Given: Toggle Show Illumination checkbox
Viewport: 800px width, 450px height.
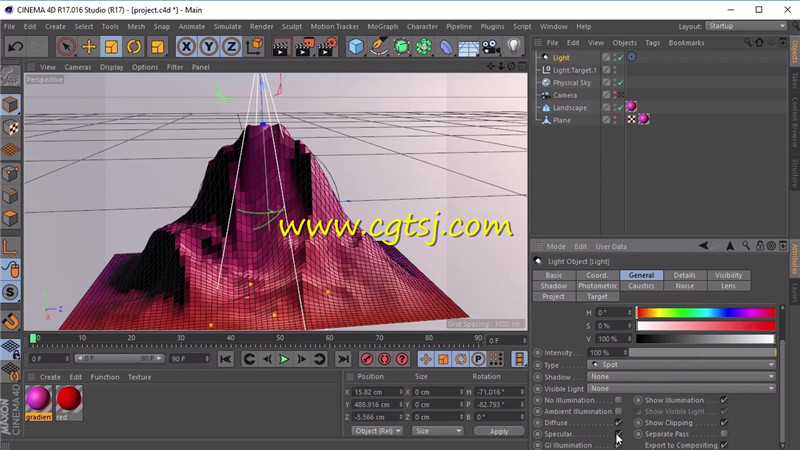Looking at the screenshot, I should coord(724,400).
